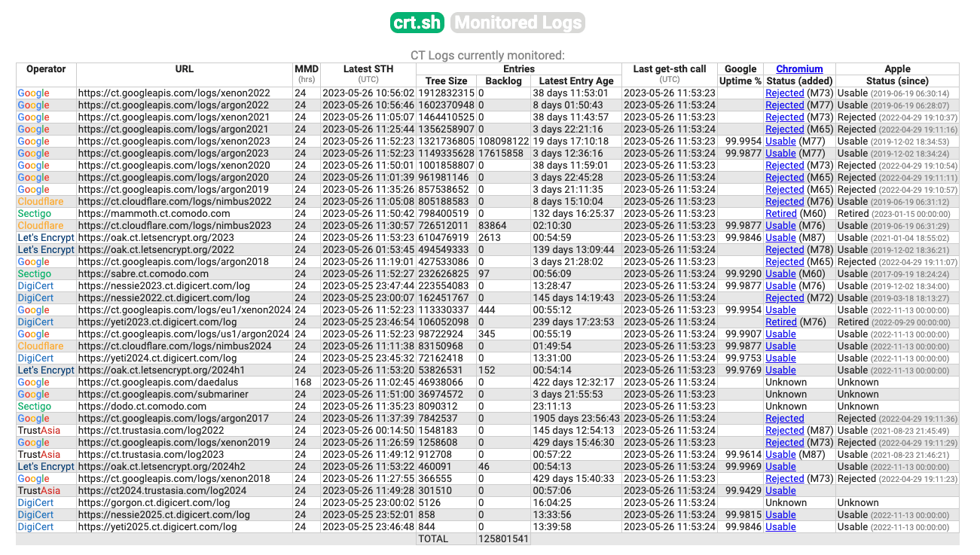Image resolution: width=980 pixels, height=555 pixels.
Task: Open Usable link for us1/argon2024 log
Action: point(780,334)
